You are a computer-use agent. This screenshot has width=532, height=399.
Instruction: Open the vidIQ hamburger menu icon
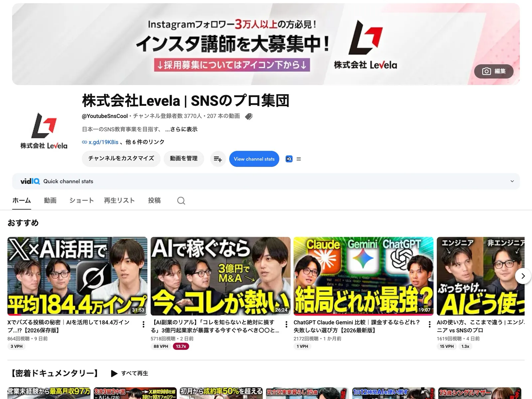299,159
